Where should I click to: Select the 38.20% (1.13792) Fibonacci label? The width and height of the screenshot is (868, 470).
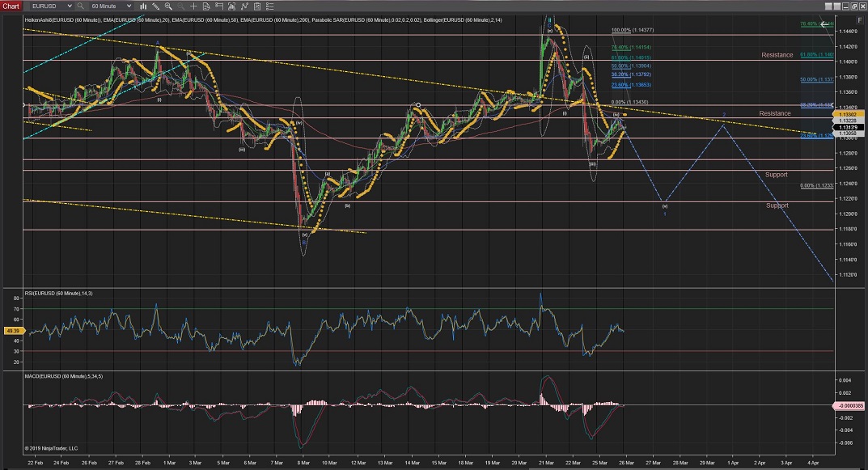coord(631,74)
